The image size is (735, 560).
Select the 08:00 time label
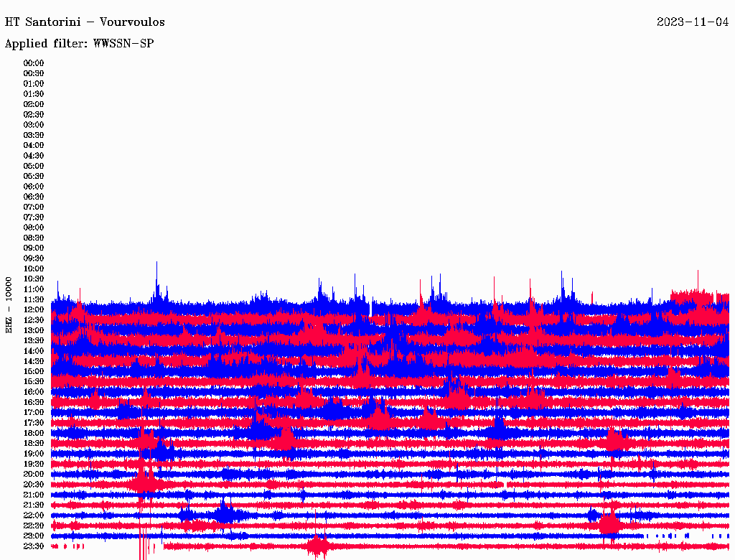[34, 228]
